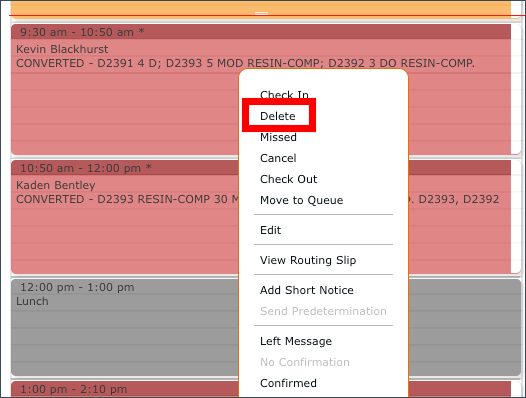Click greyed Send Predetermination entry
The image size is (526, 398).
click(x=323, y=311)
